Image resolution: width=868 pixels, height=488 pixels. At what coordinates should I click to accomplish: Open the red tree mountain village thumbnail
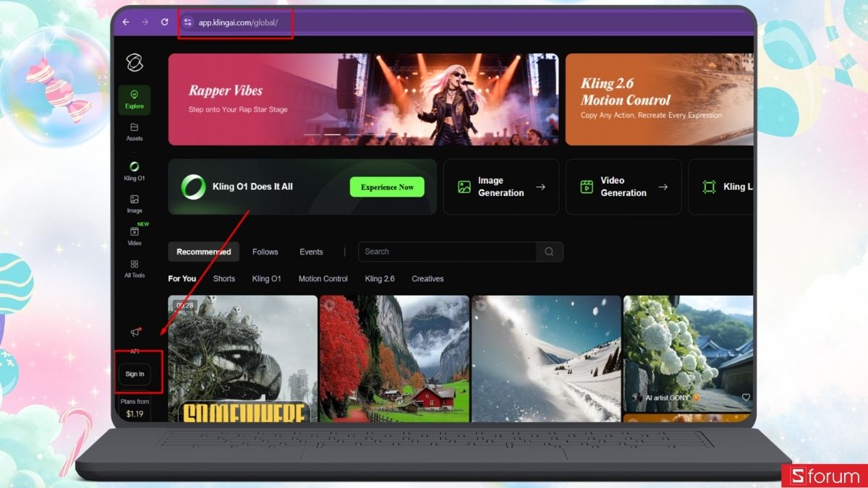(395, 358)
